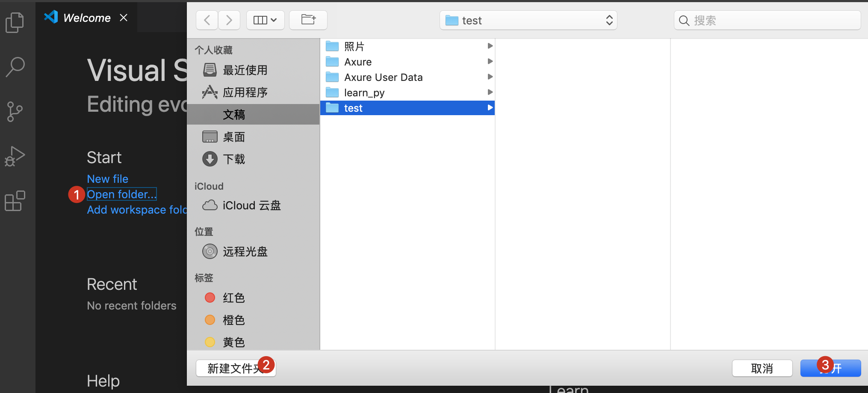Select the 照片 folder
Viewport: 868px width, 393px height.
click(407, 46)
